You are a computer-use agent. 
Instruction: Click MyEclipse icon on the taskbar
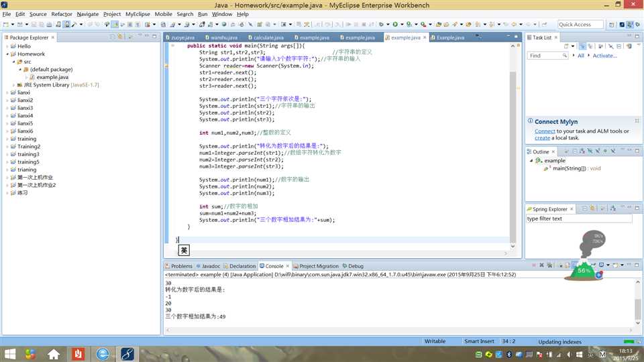point(127,354)
